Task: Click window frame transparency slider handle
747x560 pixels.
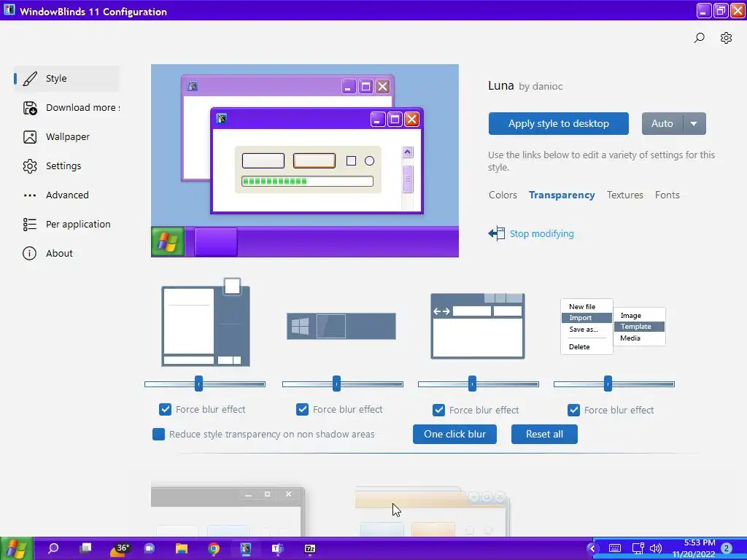Action: click(198, 384)
